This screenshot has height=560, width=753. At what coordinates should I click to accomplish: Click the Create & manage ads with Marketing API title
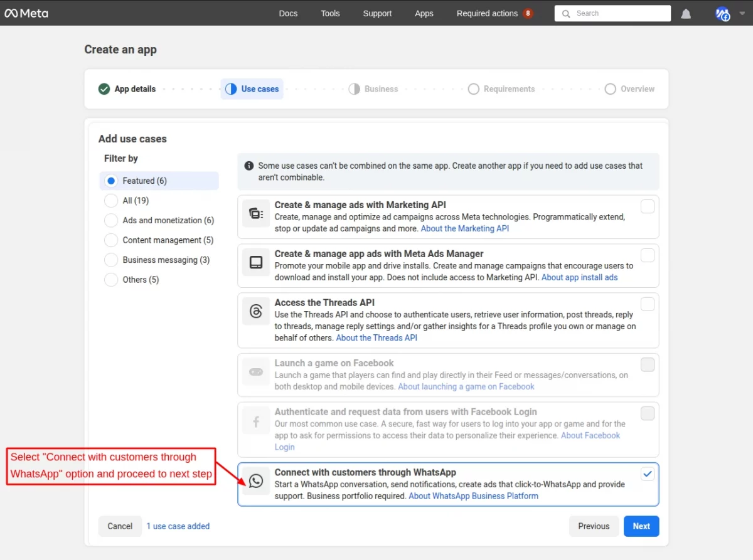[360, 205]
